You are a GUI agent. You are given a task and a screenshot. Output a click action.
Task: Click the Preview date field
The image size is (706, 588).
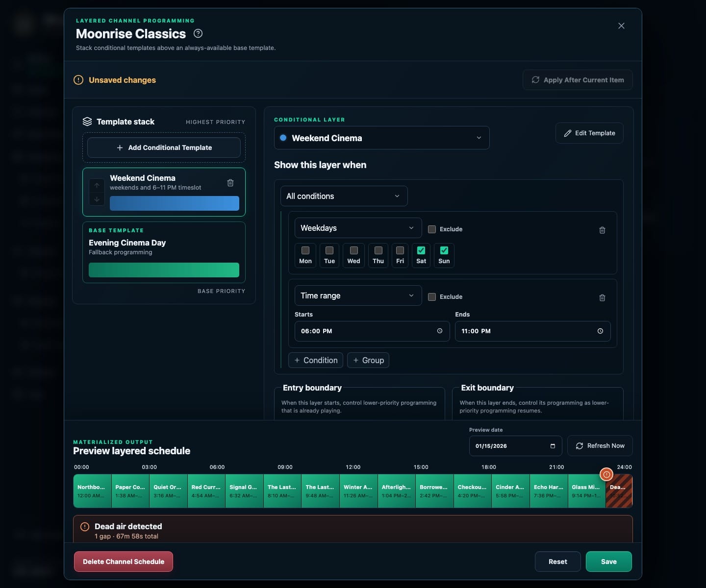pyautogui.click(x=516, y=446)
